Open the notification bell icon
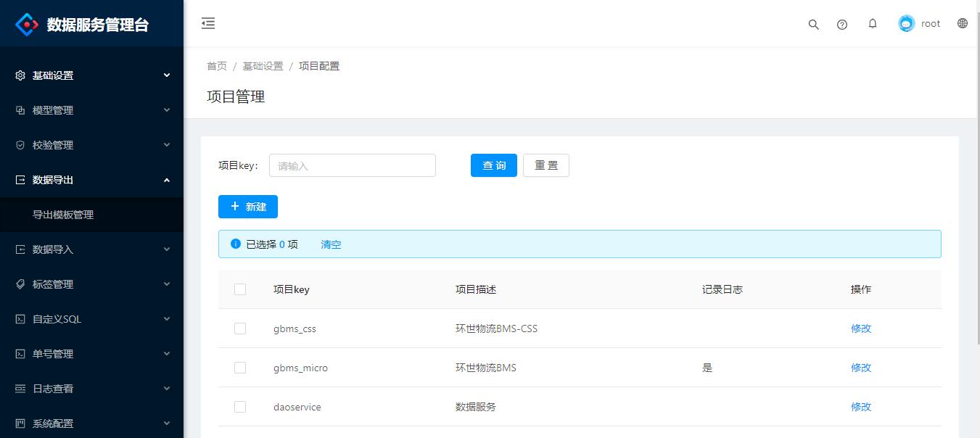Screen dimensions: 980x438 coord(872,23)
